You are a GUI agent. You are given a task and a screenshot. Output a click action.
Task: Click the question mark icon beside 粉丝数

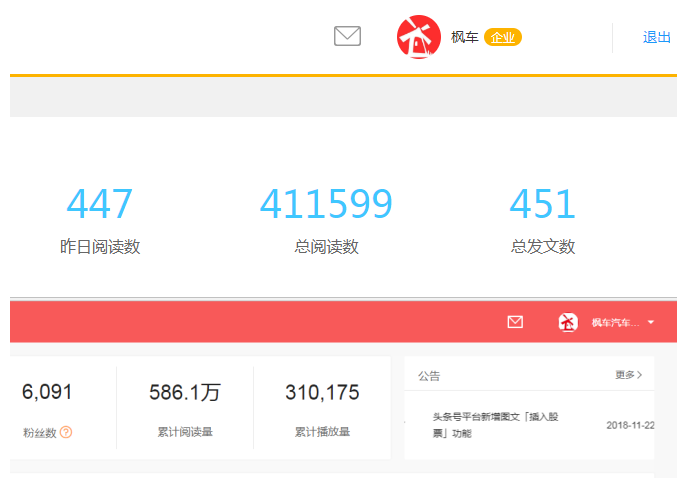pyautogui.click(x=66, y=432)
